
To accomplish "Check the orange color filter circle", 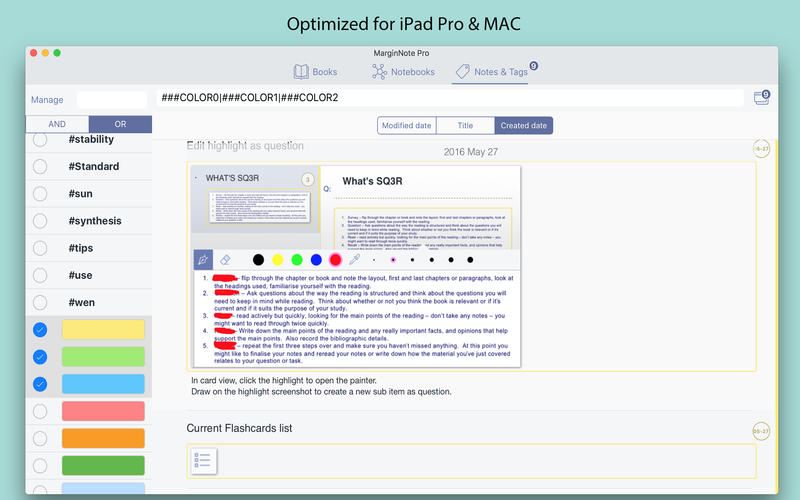I will point(40,438).
